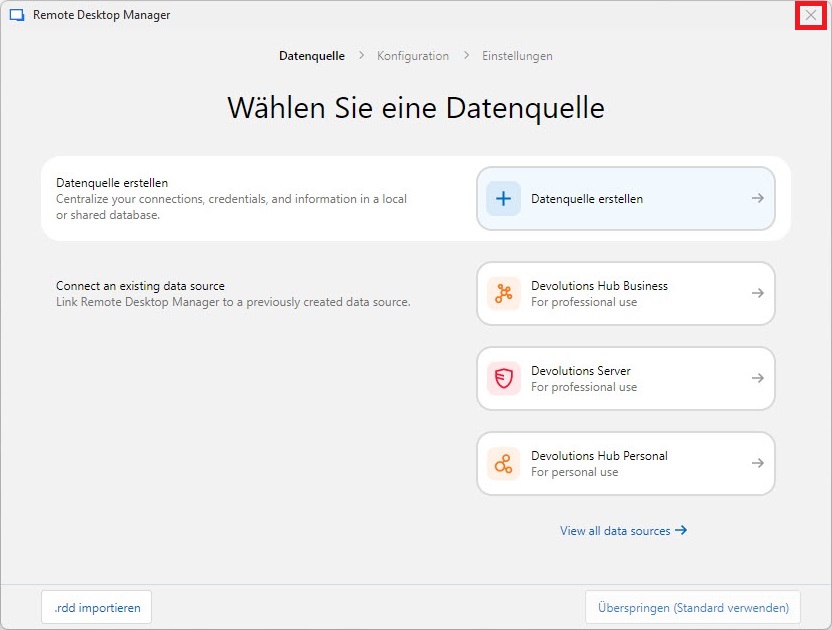Click the arrow on Devolutions Server card
The image size is (832, 630).
pos(758,379)
